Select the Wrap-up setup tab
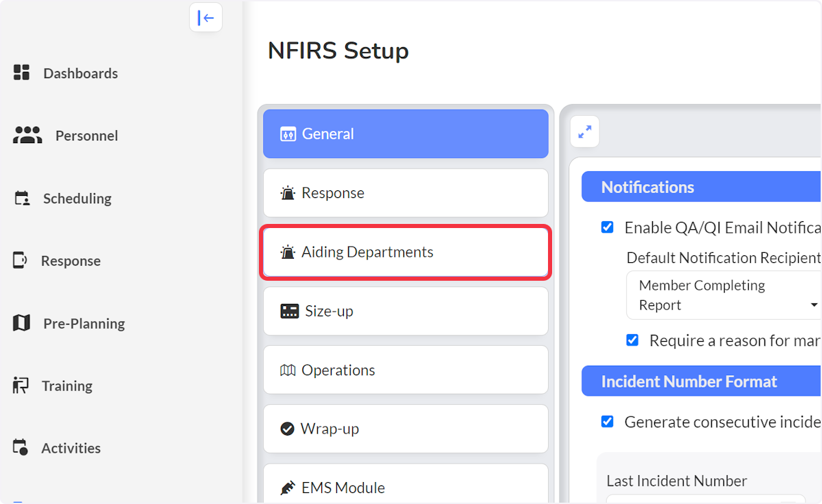Viewport: 822px width, 504px height. (x=406, y=429)
